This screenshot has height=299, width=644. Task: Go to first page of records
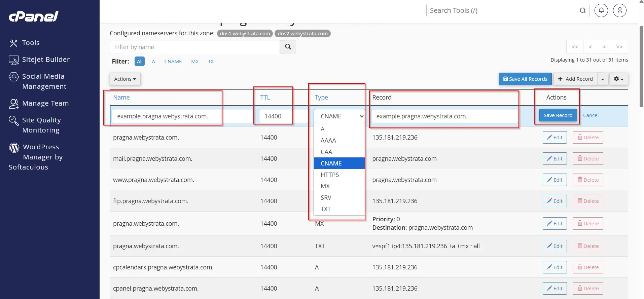575,47
